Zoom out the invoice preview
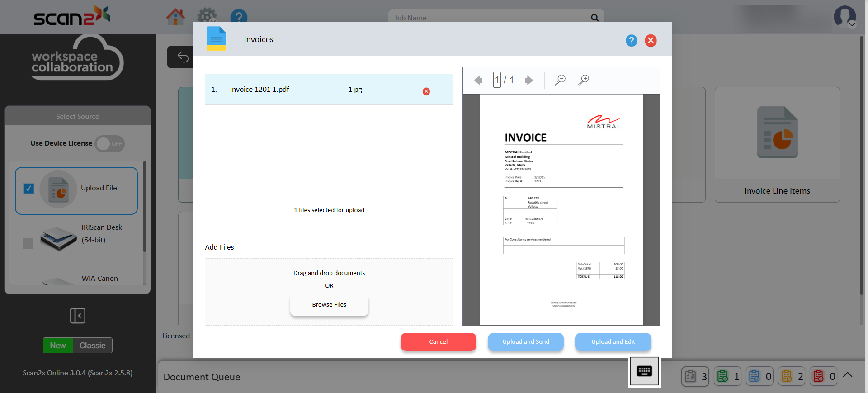 click(560, 80)
